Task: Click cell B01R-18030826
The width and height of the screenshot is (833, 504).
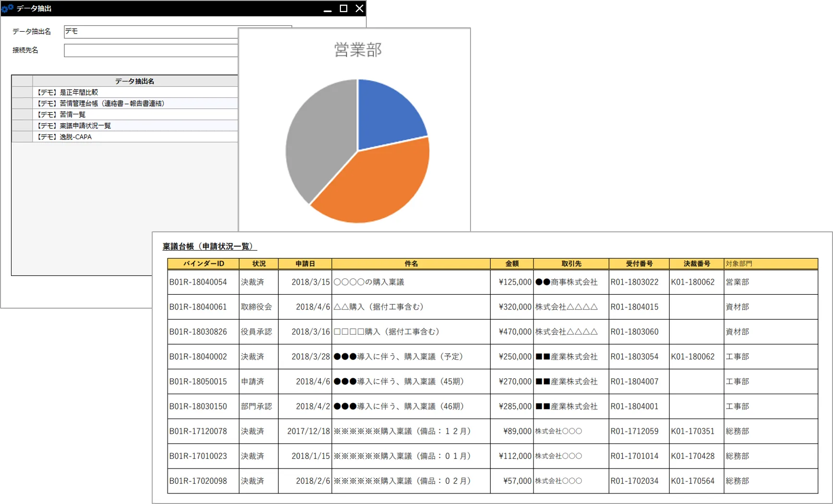Action: [204, 332]
